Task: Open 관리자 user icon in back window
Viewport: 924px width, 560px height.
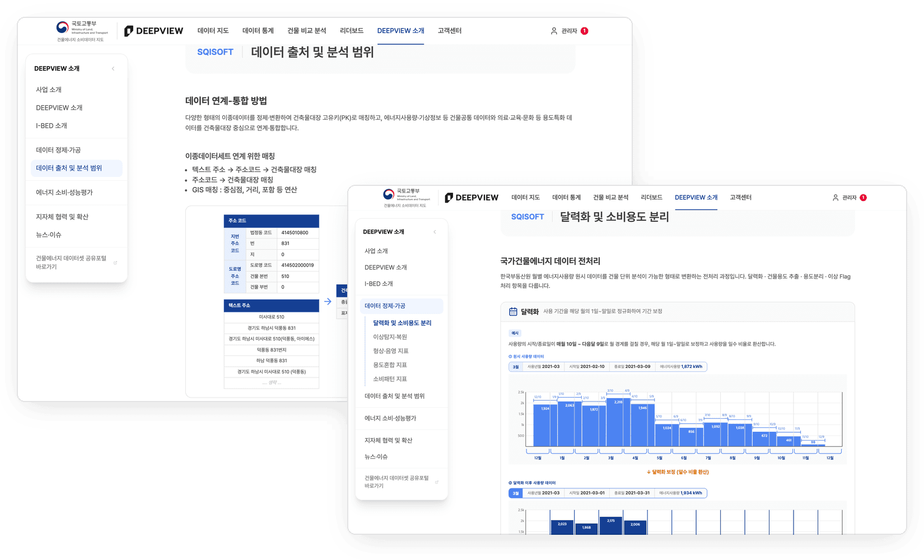Action: click(554, 31)
